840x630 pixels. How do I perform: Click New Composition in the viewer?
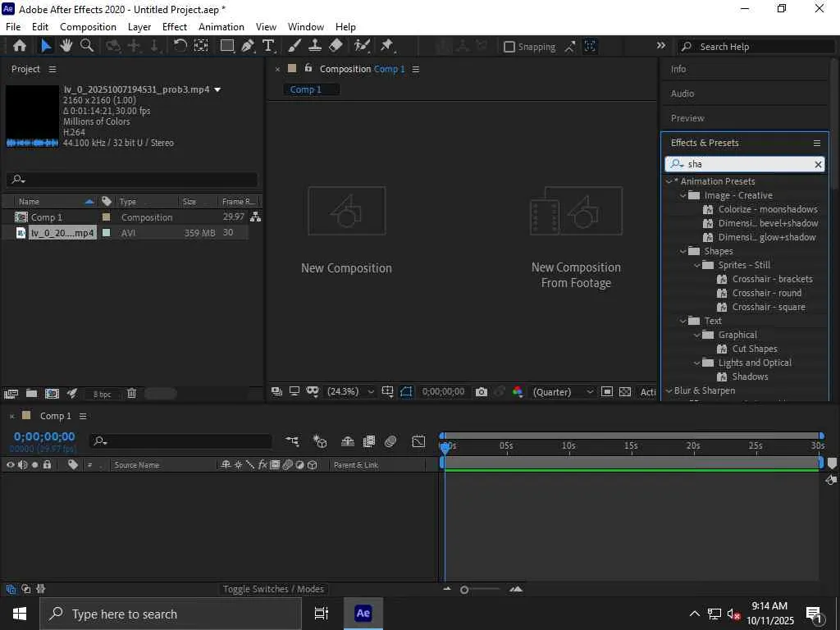pyautogui.click(x=347, y=231)
